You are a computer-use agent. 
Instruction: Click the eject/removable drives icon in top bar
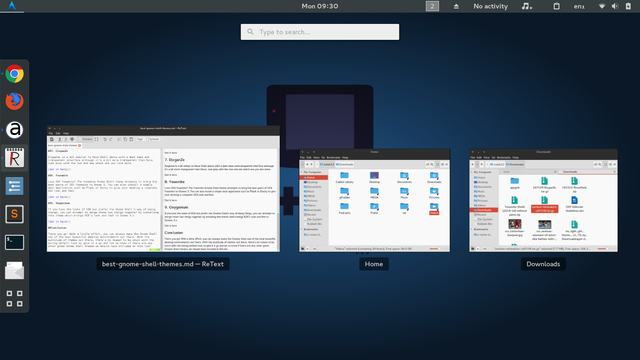coord(456,6)
